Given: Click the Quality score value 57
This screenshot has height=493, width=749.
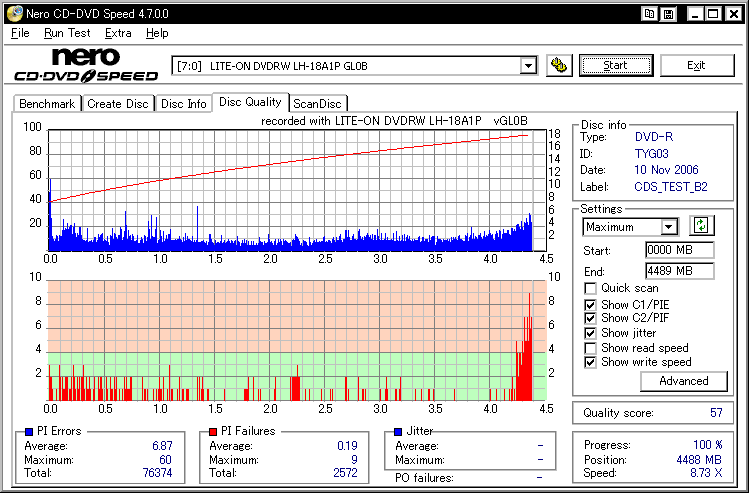Looking at the screenshot, I should (716, 413).
